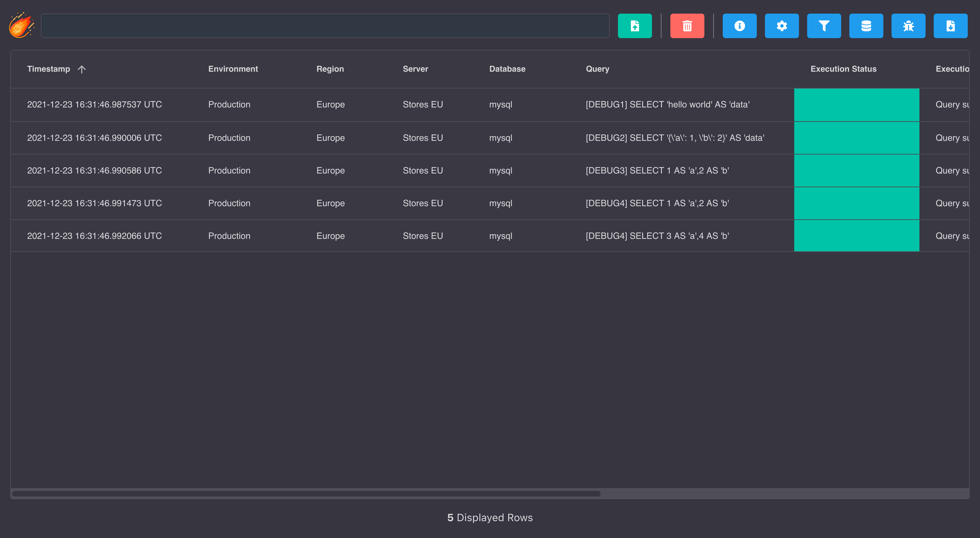Click the '5 Displayed Rows' footer text

coord(490,518)
